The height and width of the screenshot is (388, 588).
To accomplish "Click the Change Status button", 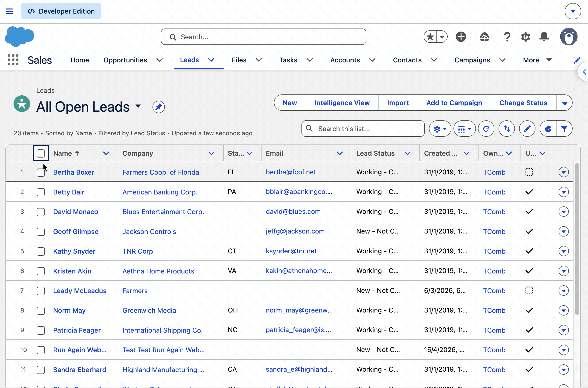I will [524, 103].
